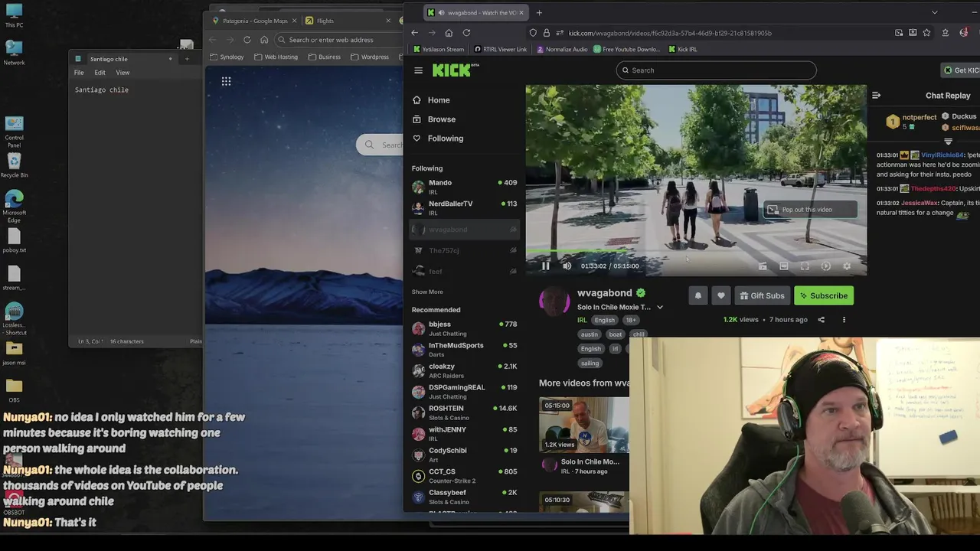Viewport: 980px width, 551px height.
Task: Open the three-dot video options menu
Action: (x=844, y=320)
